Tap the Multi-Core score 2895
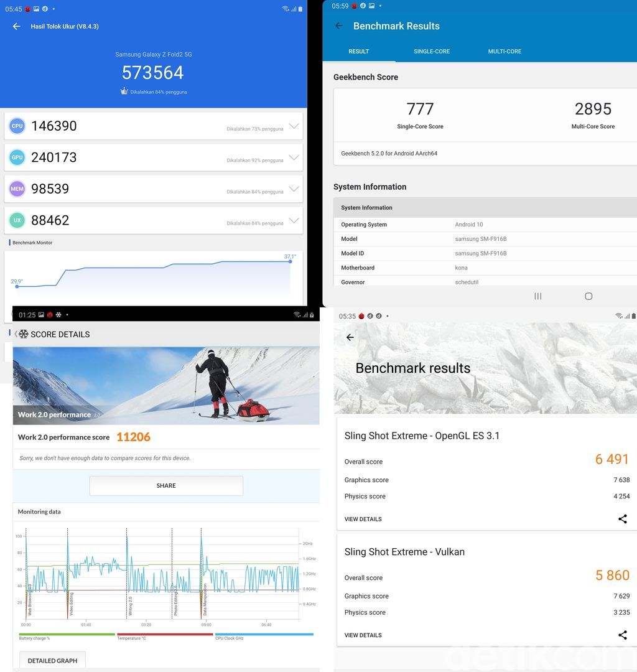 click(593, 109)
